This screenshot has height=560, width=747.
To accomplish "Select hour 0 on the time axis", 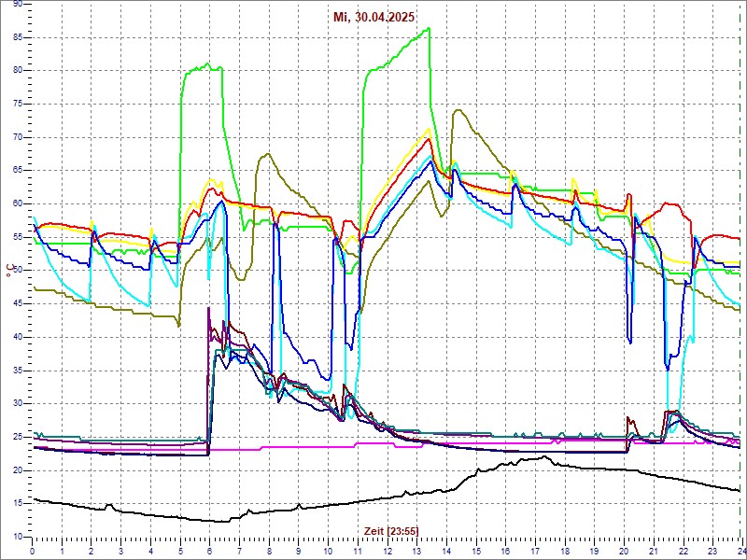I will 33,551.
